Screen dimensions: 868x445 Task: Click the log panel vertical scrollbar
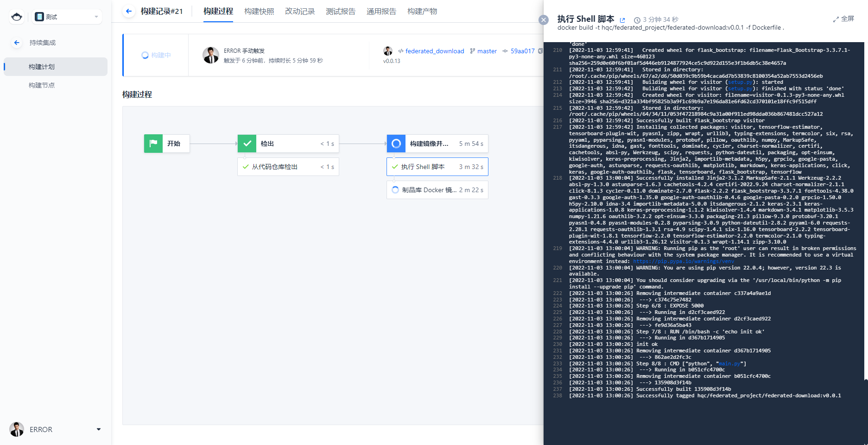click(866, 412)
